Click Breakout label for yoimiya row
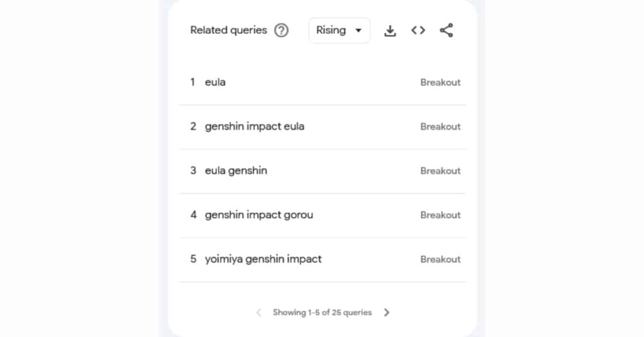The image size is (644, 337). (440, 259)
